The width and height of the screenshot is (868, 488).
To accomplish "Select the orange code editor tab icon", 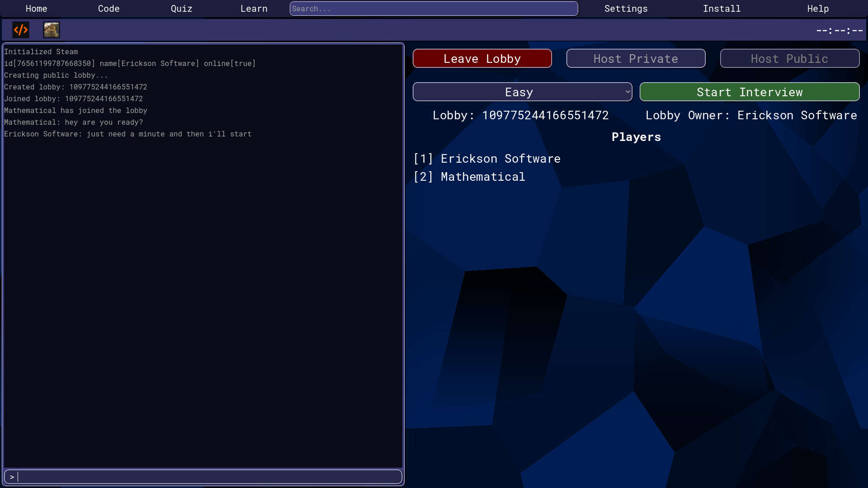I will tap(20, 29).
